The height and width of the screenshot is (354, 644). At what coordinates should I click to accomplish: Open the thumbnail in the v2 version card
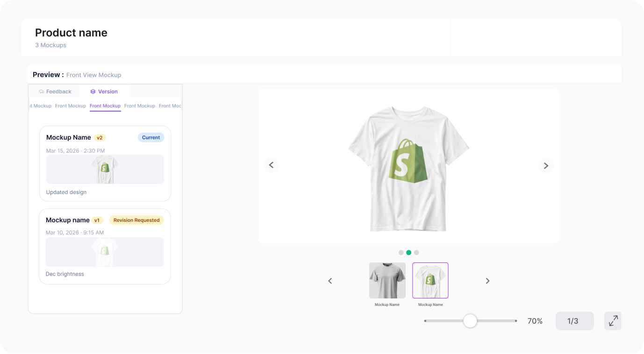(105, 169)
